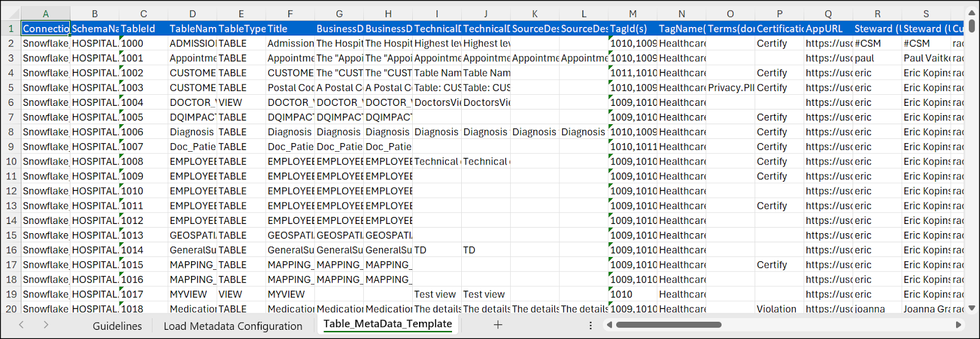Click the previous sheet navigation arrow
The height and width of the screenshot is (339, 980).
(x=21, y=325)
